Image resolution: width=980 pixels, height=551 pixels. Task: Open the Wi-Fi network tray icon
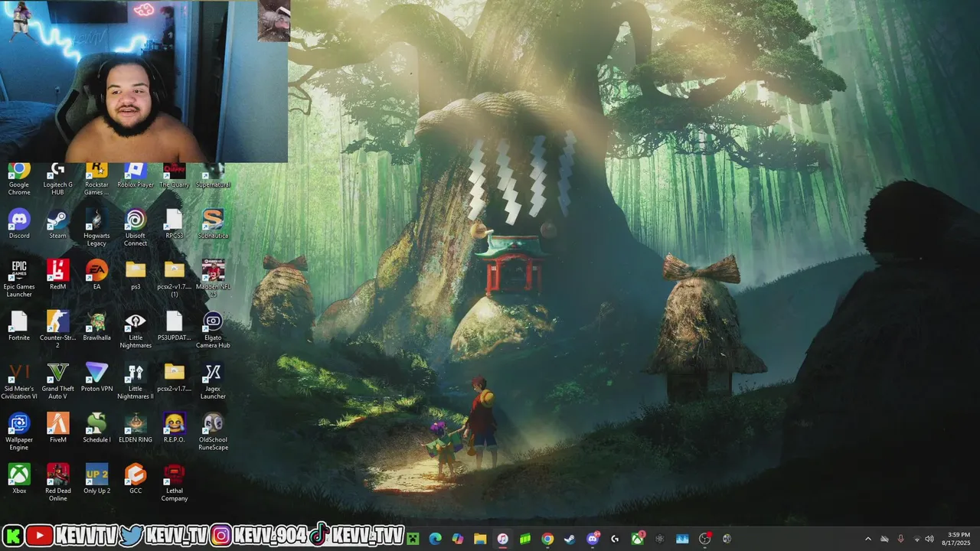click(916, 540)
